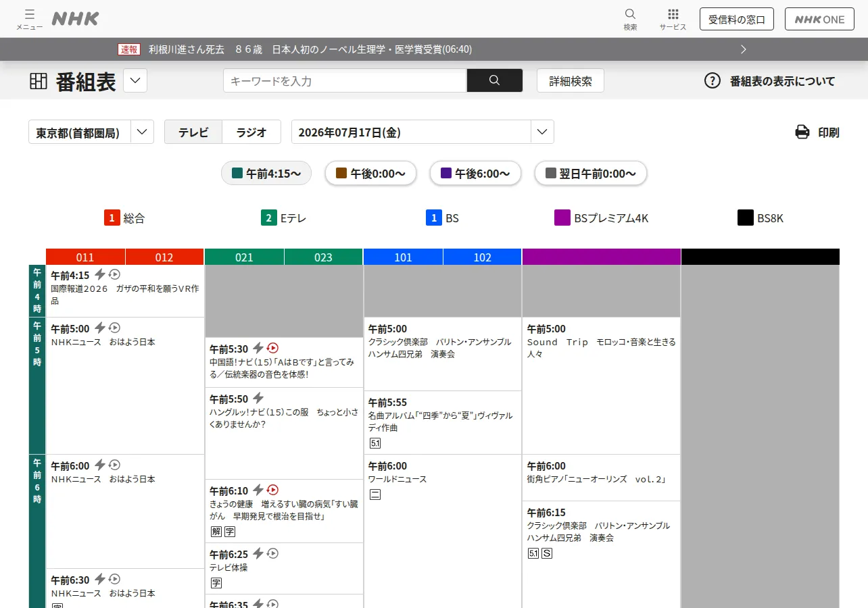Screen dimensions: 868x608
Task: Open Sound Trip モロッコ program cell
Action: click(x=602, y=386)
